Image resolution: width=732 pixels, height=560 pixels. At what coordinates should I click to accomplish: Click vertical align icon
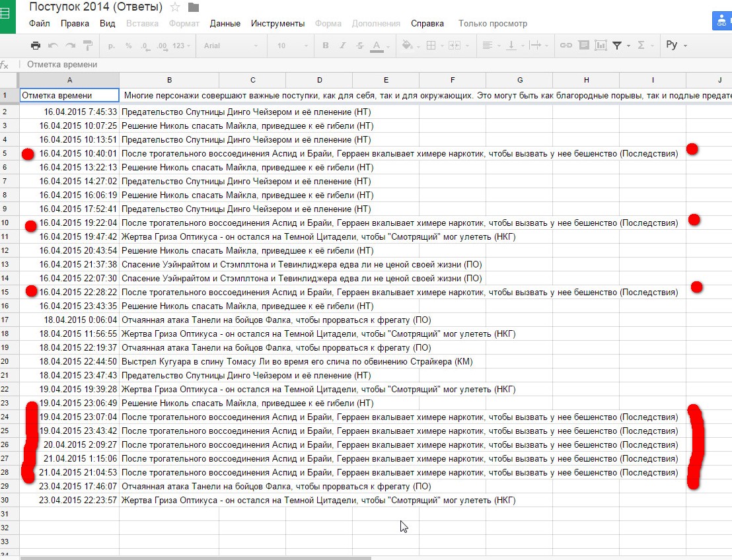(511, 46)
